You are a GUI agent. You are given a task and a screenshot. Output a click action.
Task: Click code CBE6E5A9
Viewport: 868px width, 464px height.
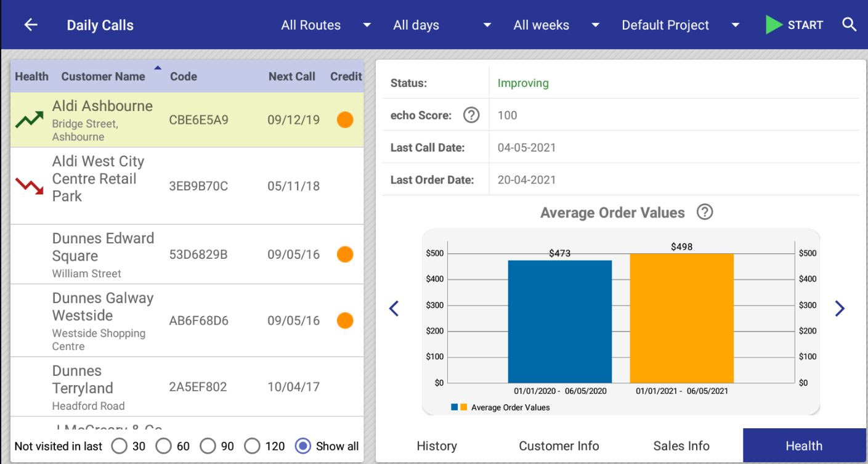(x=198, y=120)
